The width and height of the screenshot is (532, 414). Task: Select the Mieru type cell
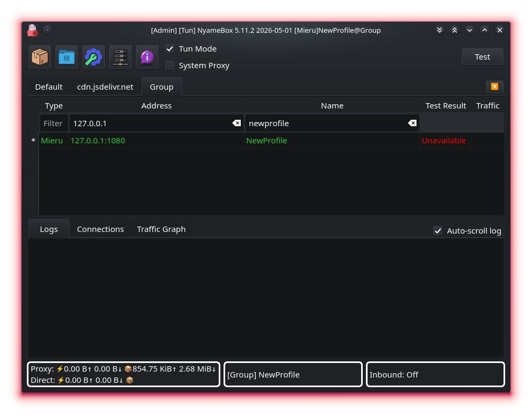[54, 140]
